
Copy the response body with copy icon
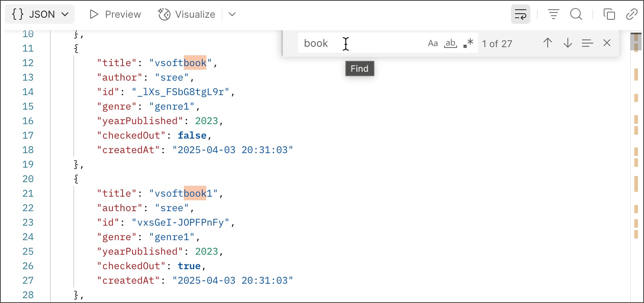(x=609, y=15)
